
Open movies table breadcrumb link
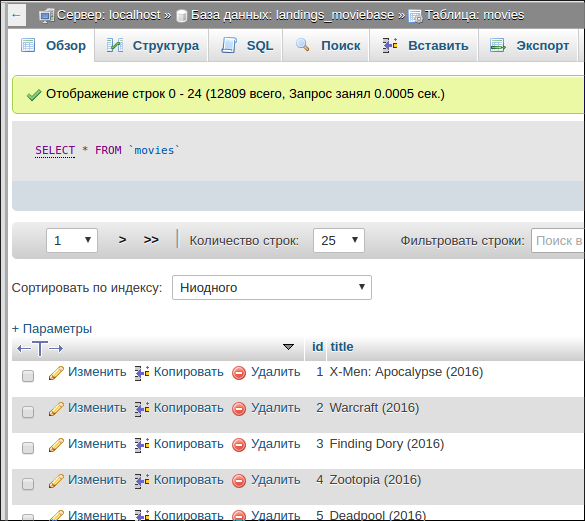pyautogui.click(x=474, y=15)
